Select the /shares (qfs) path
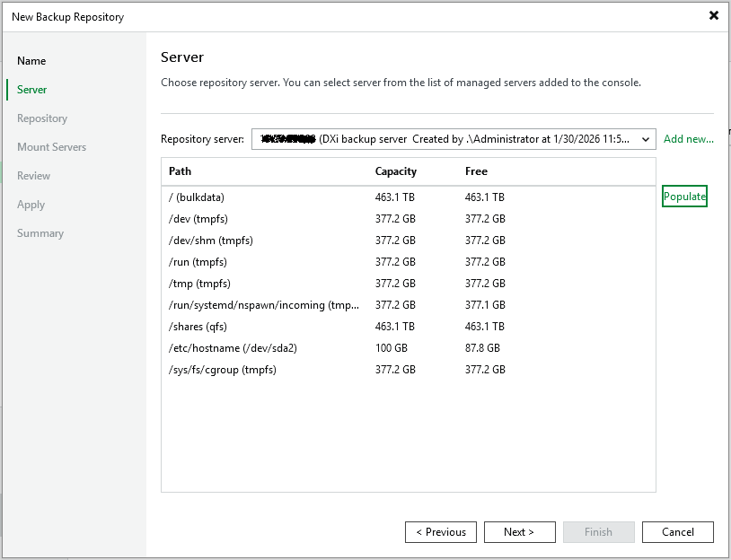 198,327
